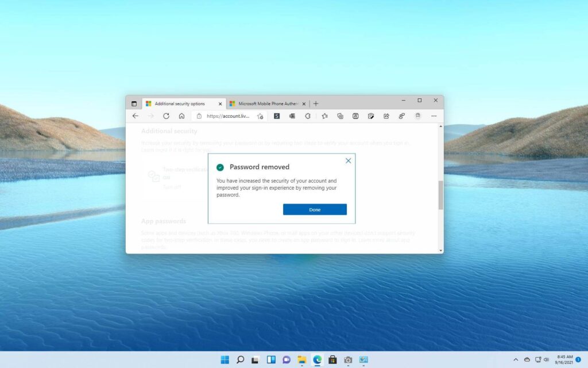
Task: Open the rightmost pinned taskbar app
Action: pos(363,360)
